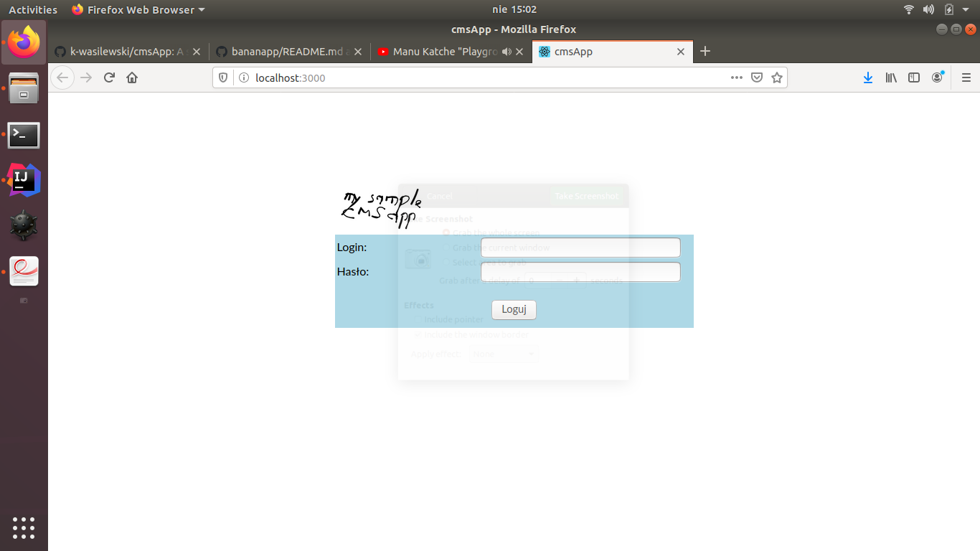980x551 pixels.
Task: Open the Mines game dock icon
Action: click(24, 225)
